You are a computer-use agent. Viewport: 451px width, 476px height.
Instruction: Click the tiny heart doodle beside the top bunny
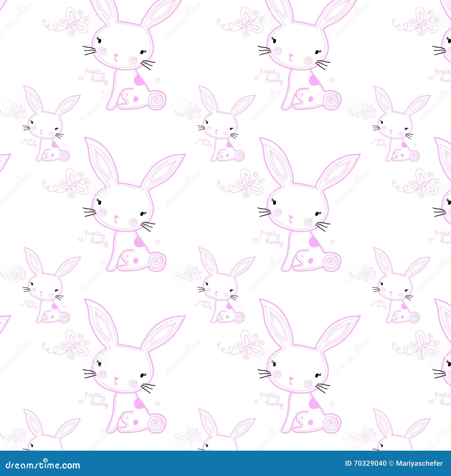(x=157, y=80)
